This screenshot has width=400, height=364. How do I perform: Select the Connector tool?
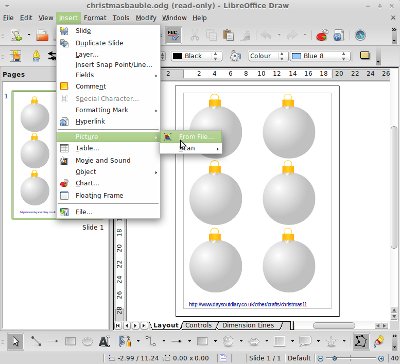tap(151, 341)
